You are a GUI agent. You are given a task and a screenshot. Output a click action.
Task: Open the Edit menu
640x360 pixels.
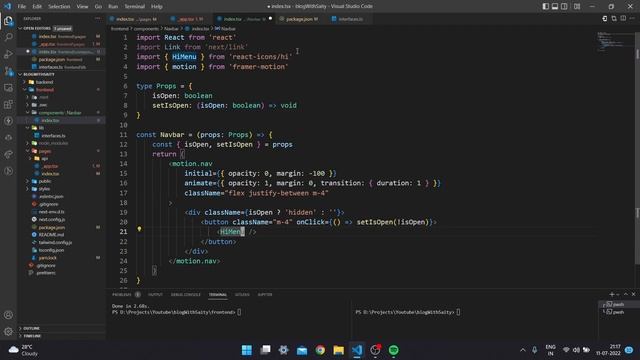[37, 7]
